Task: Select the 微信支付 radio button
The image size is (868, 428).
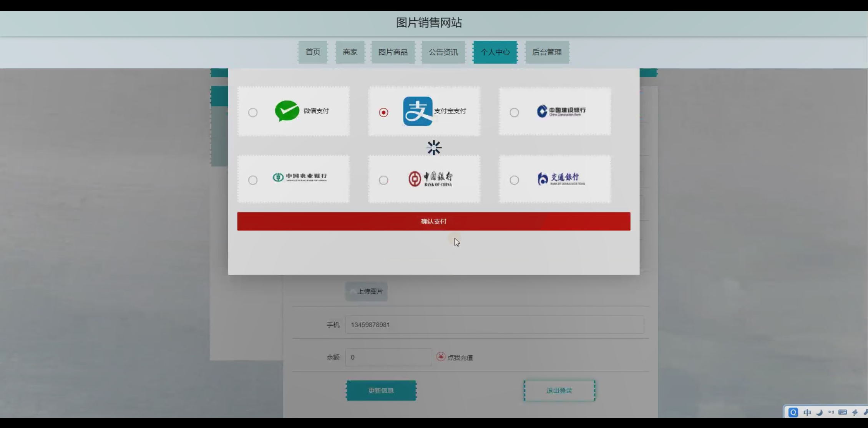Action: coord(252,112)
